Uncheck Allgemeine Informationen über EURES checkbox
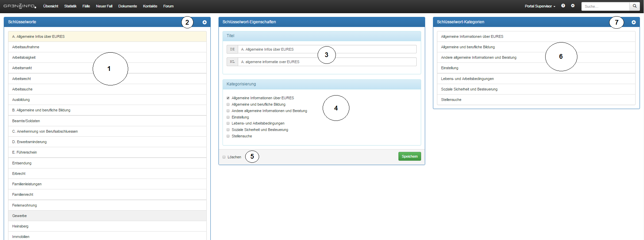The height and width of the screenshot is (240, 644). tap(228, 98)
